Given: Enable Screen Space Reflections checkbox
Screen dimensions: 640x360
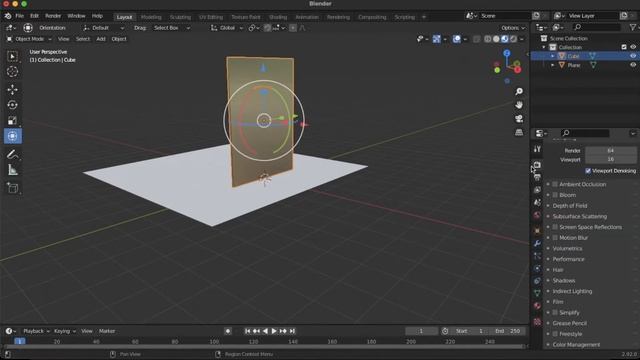Looking at the screenshot, I should 555,227.
